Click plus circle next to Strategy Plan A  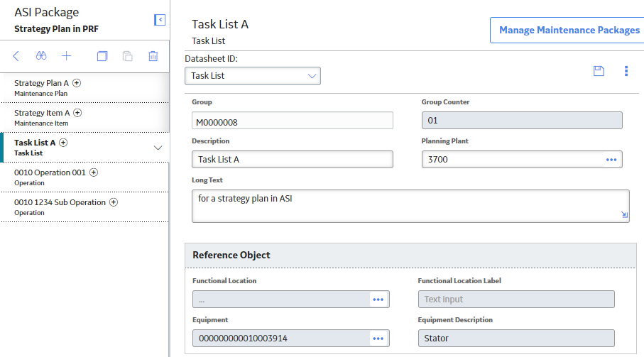tap(77, 83)
